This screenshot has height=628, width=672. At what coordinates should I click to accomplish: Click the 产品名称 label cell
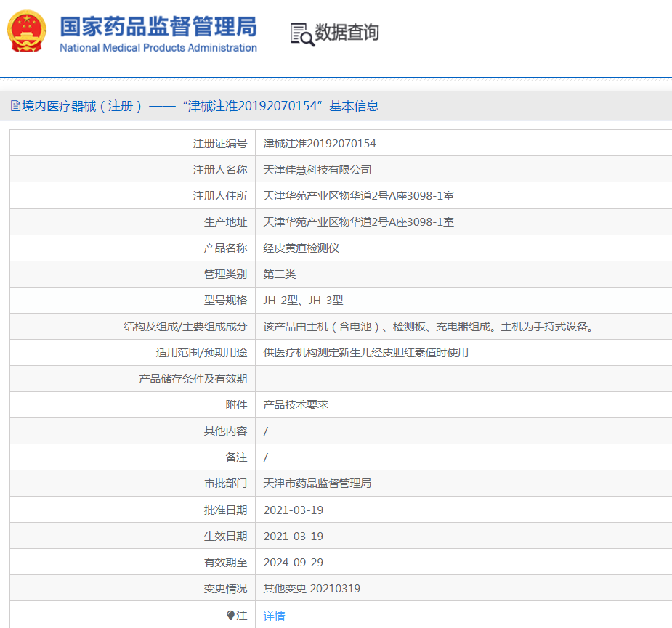(x=132, y=248)
